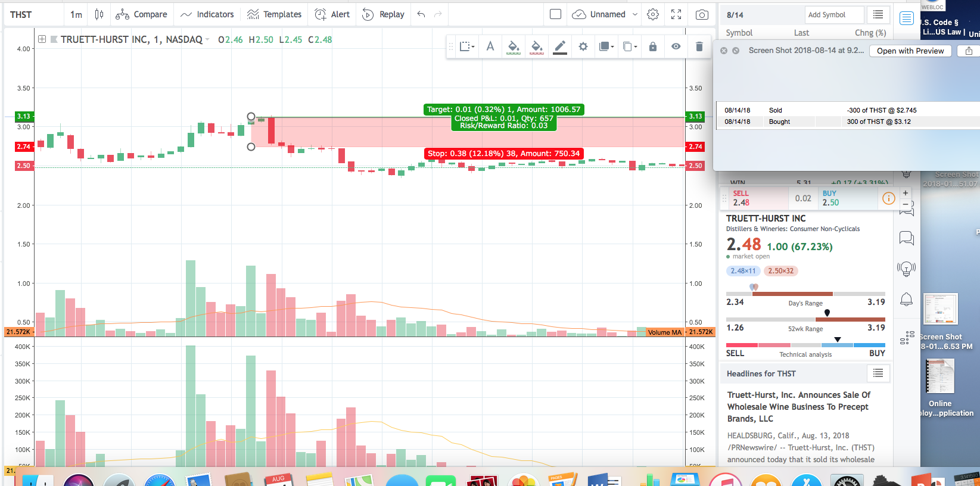Open the ideas stream lightbulb icon
980x486 pixels.
tap(906, 269)
